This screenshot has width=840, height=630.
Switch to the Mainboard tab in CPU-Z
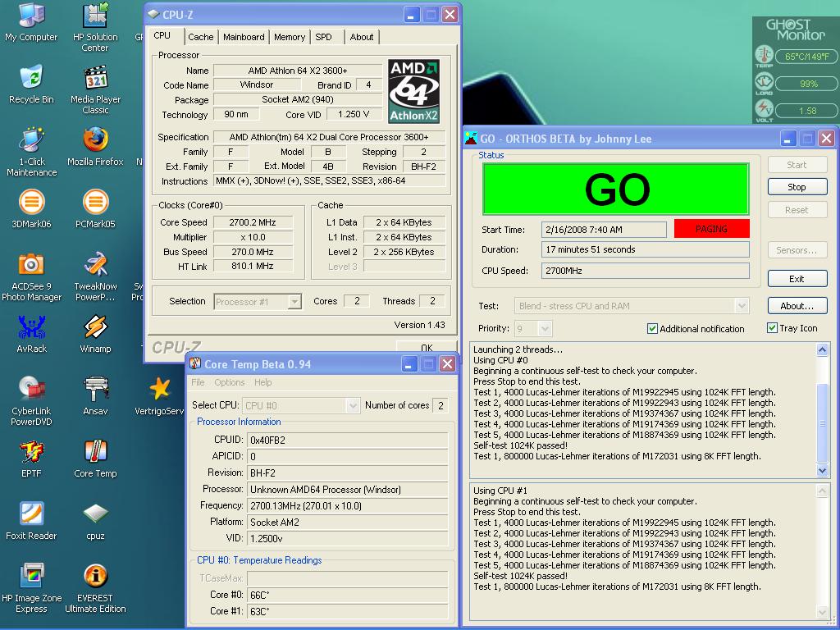tap(244, 37)
